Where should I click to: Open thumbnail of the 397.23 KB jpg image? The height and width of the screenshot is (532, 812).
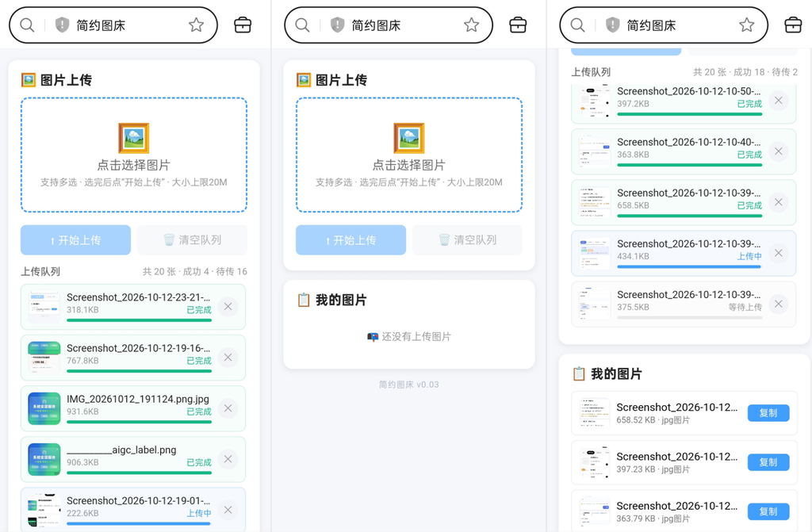(x=594, y=462)
